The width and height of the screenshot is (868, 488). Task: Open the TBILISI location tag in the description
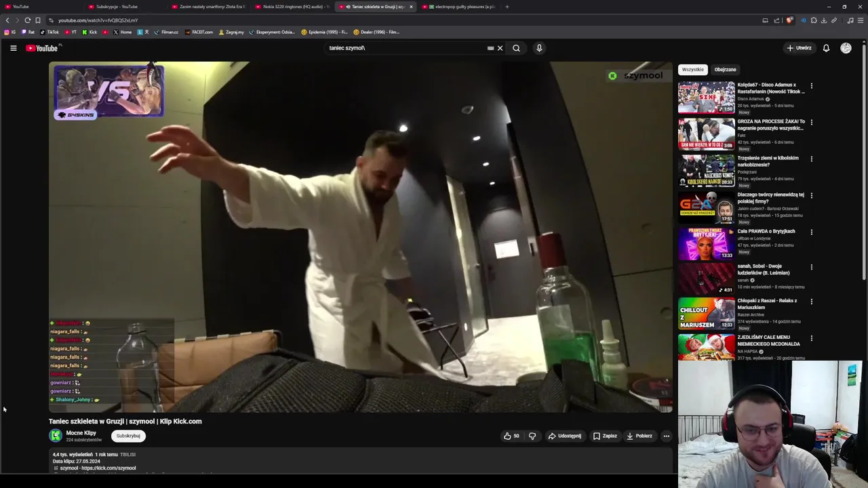click(x=127, y=455)
